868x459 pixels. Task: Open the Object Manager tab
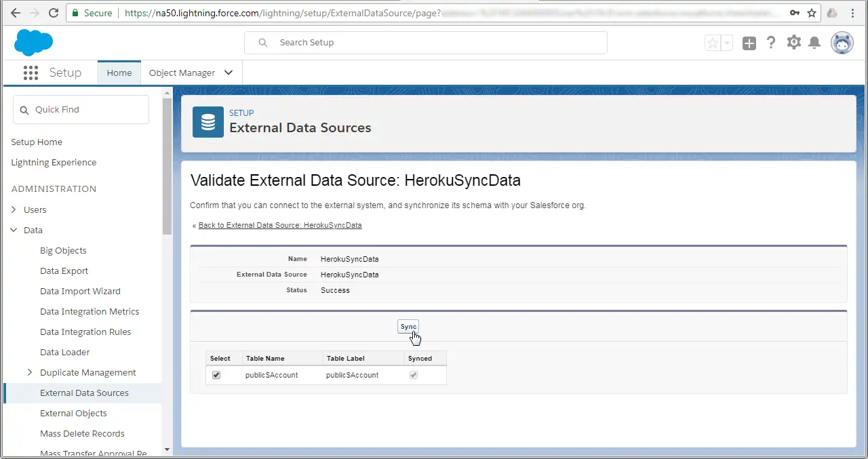182,73
